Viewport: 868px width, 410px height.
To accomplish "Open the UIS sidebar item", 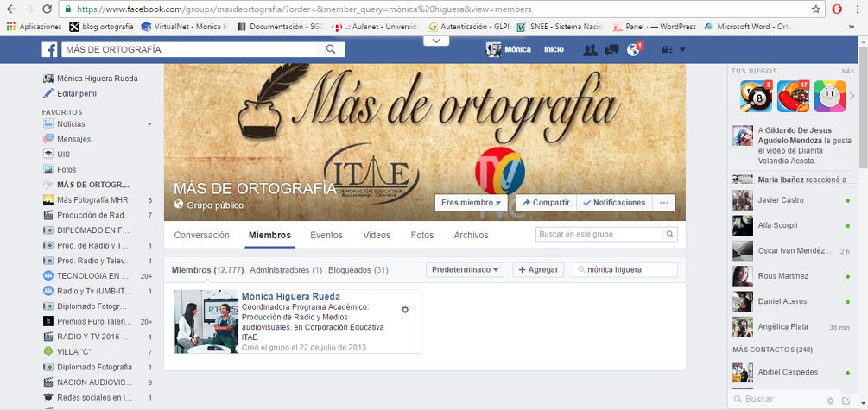I will 63,155.
